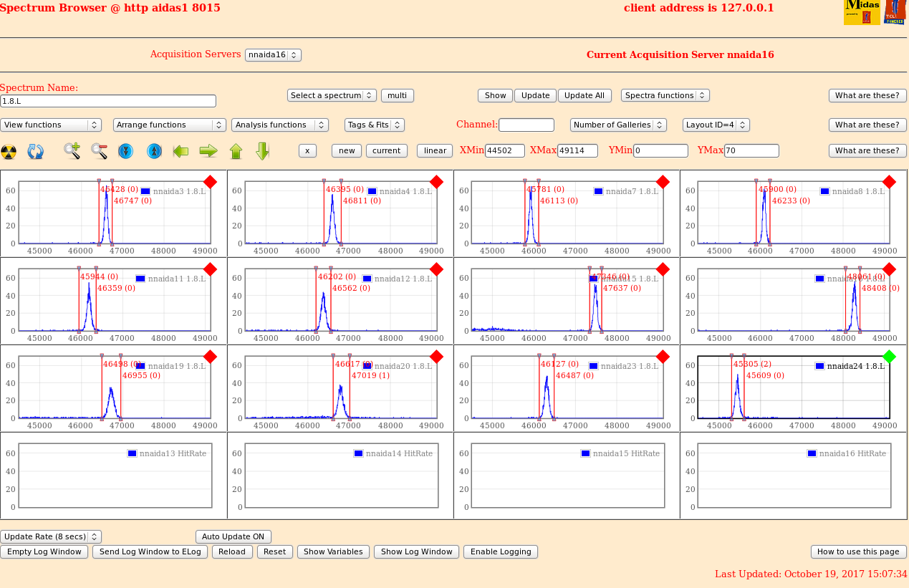Toggle the Auto Update ON button
The width and height of the screenshot is (909, 588).
tap(233, 536)
